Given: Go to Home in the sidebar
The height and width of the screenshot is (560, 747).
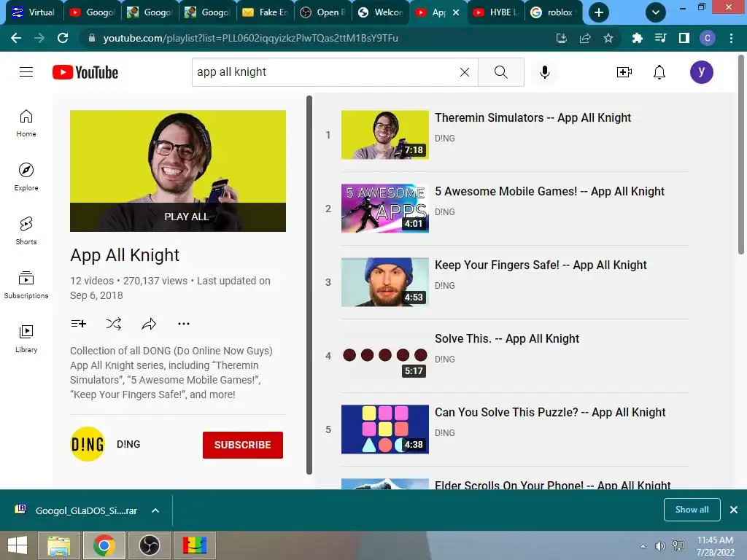Looking at the screenshot, I should [26, 123].
